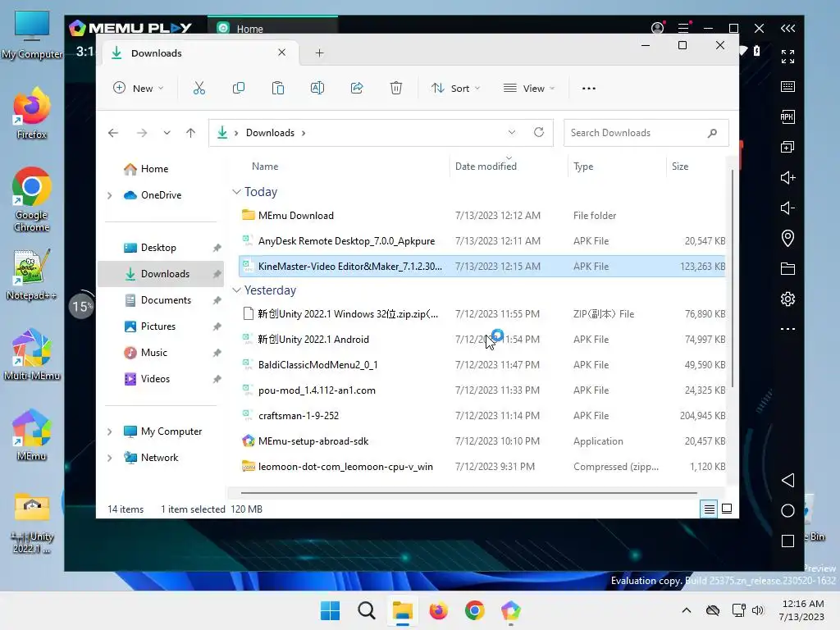The image size is (840, 630).
Task: Switch to details view layout button
Action: point(709,509)
